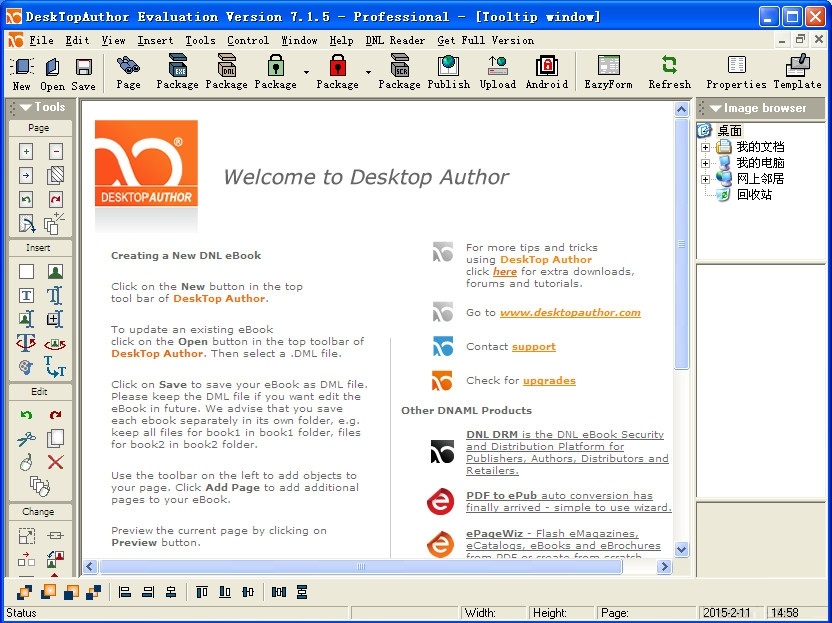The width and height of the screenshot is (832, 623).
Task: Click the Android toolbar icon
Action: tap(547, 66)
